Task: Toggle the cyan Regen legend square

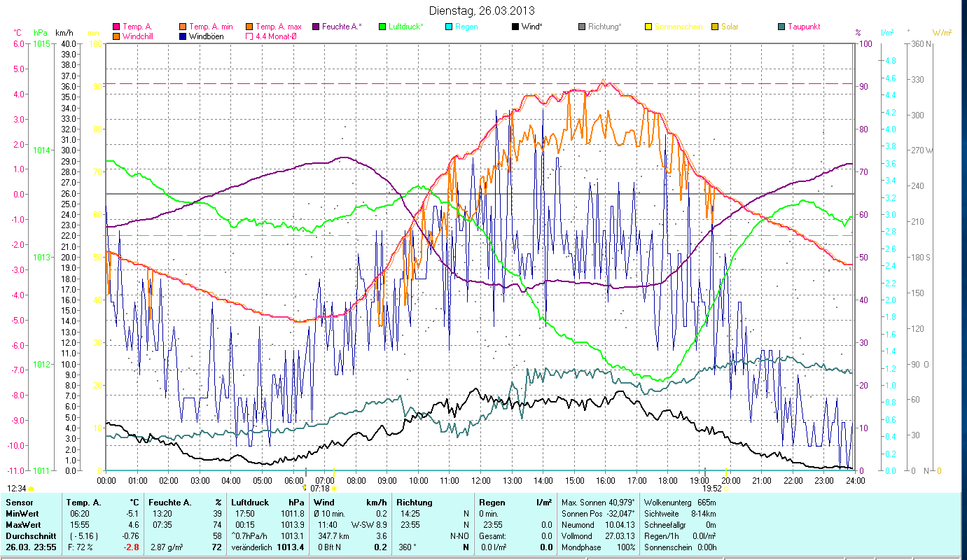Action: pyautogui.click(x=448, y=27)
